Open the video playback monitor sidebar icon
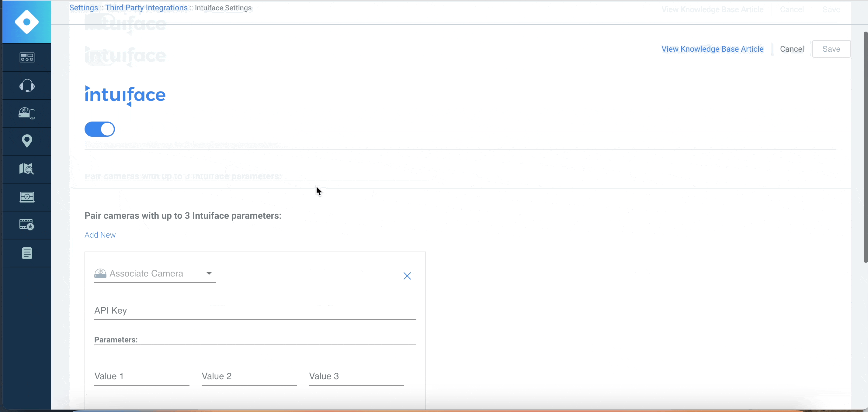The width and height of the screenshot is (868, 412). coord(27,197)
